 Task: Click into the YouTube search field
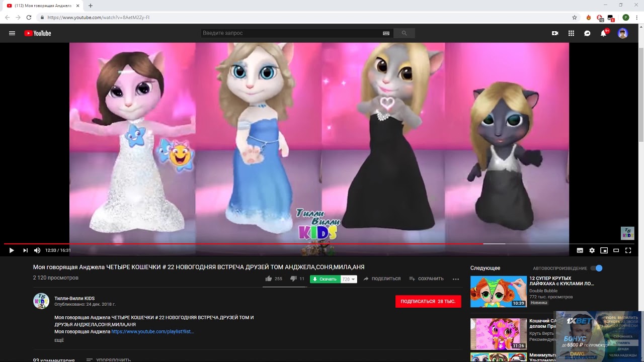click(x=291, y=33)
